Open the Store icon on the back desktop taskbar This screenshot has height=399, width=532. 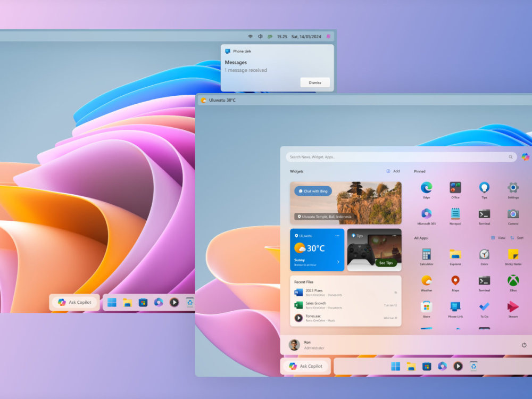pos(143,303)
